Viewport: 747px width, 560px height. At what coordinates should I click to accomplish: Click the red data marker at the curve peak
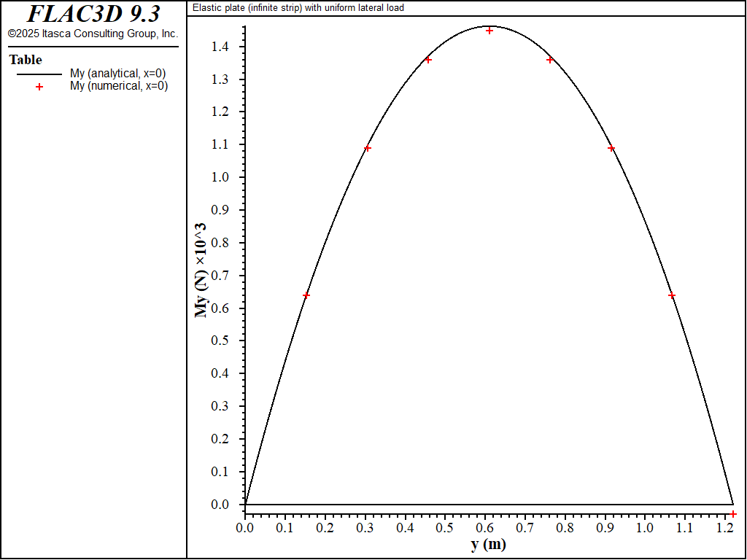point(489,31)
